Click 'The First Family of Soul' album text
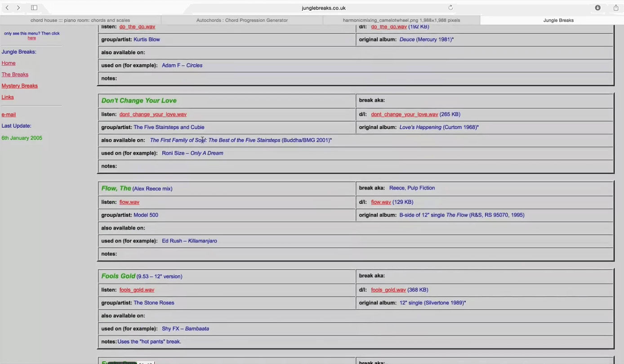The height and width of the screenshot is (364, 624). pyautogui.click(x=241, y=140)
